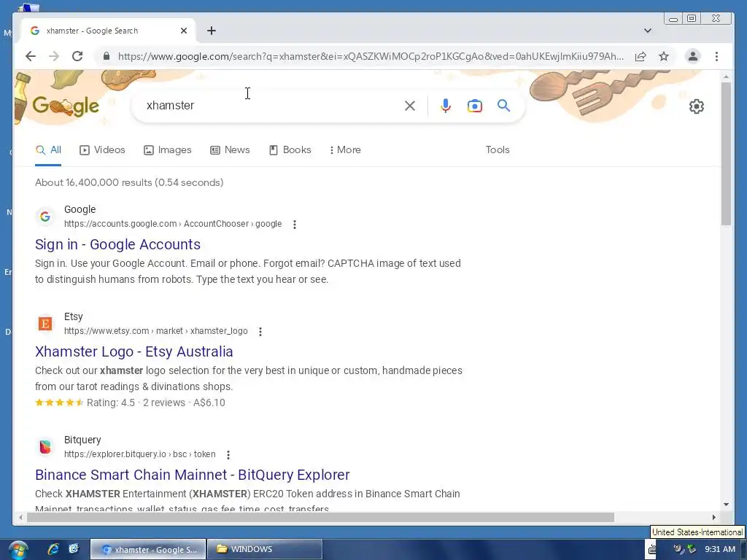
Task: Reload the page
Action: point(77,56)
